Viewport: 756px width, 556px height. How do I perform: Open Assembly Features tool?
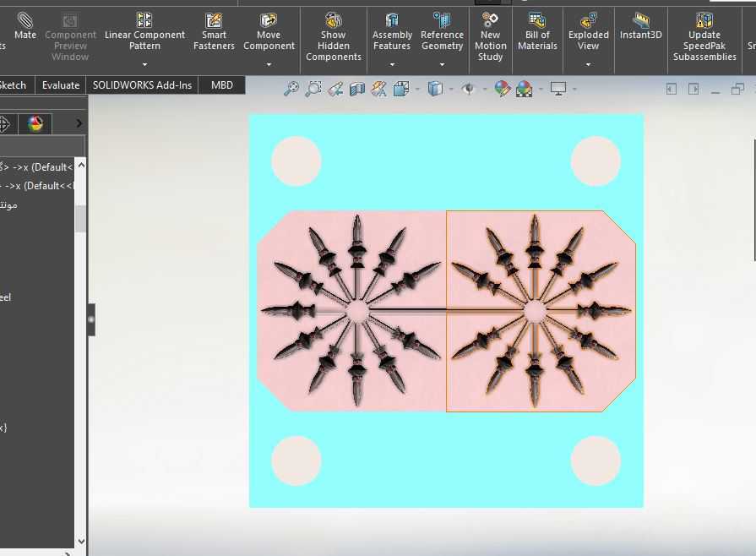pos(392,31)
